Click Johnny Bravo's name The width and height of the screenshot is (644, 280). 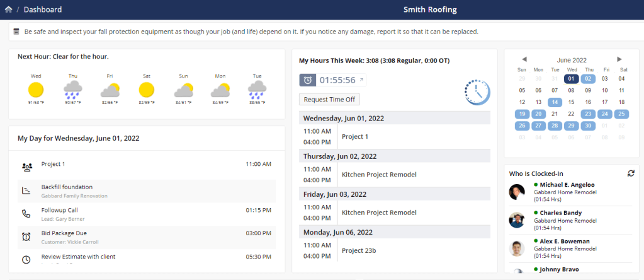coord(559,270)
